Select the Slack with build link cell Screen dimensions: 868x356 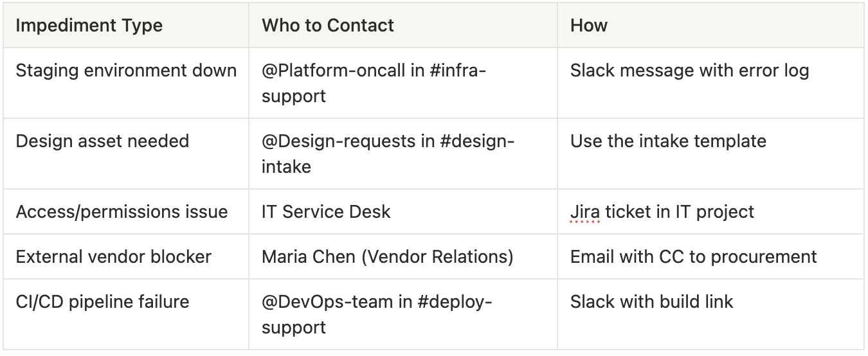pos(710,314)
